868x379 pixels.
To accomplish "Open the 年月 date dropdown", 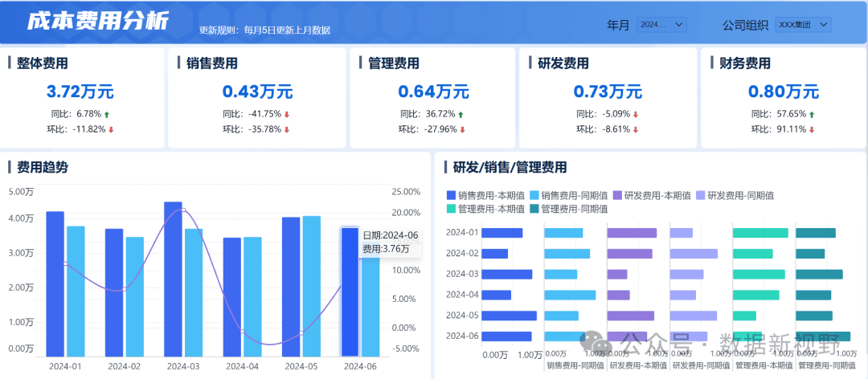I will 662,25.
